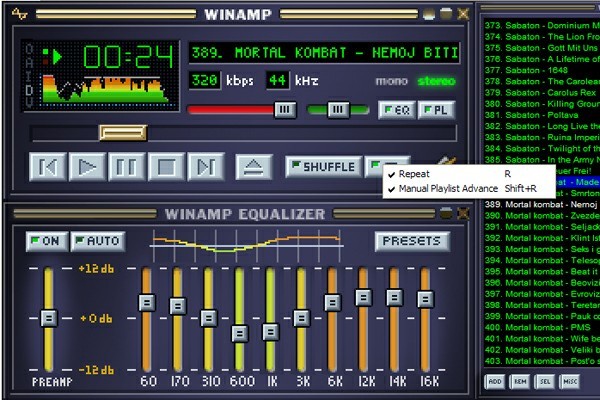
Task: Click the playlist MISC button
Action: 570,382
